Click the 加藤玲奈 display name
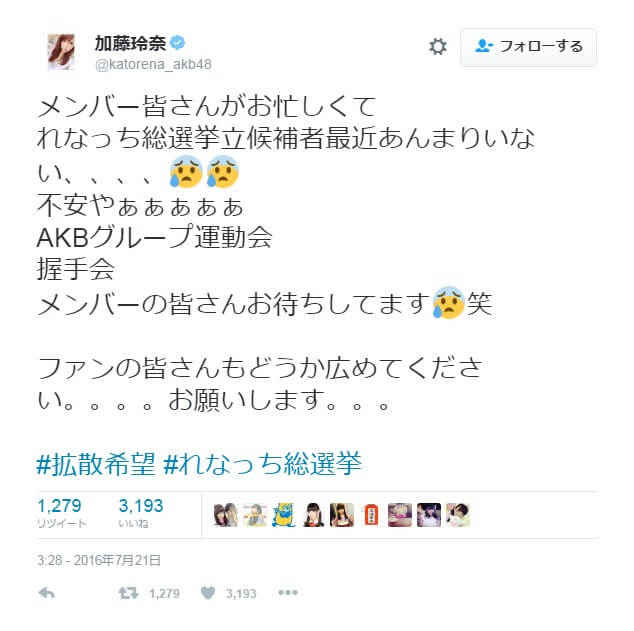 130,43
